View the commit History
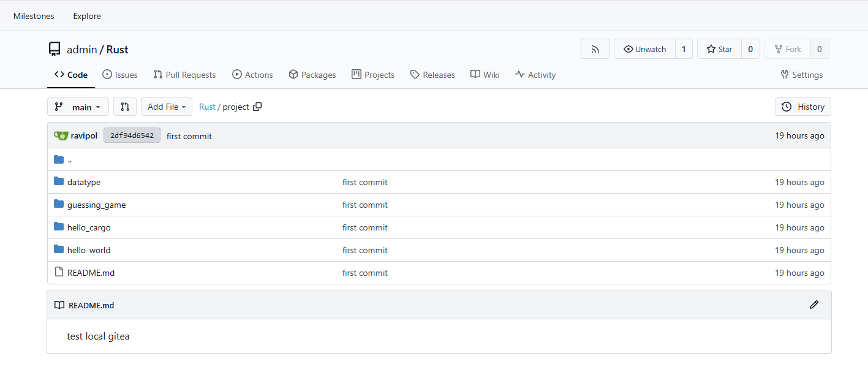Image resolution: width=868 pixels, height=380 pixels. [802, 107]
